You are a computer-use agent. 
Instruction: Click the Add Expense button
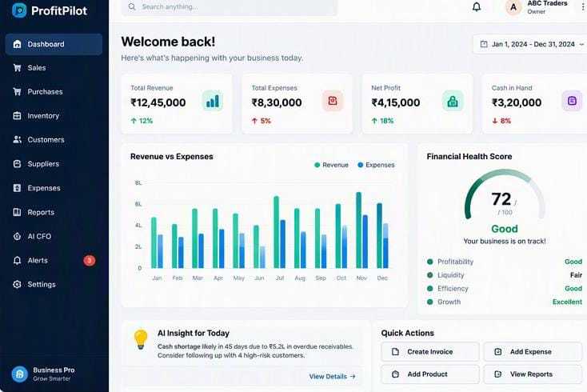click(x=533, y=351)
